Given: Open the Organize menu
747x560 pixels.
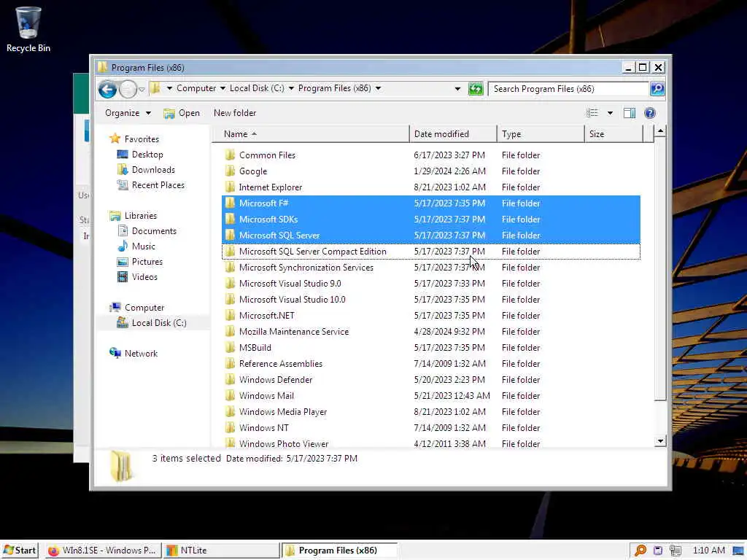Looking at the screenshot, I should pyautogui.click(x=128, y=113).
